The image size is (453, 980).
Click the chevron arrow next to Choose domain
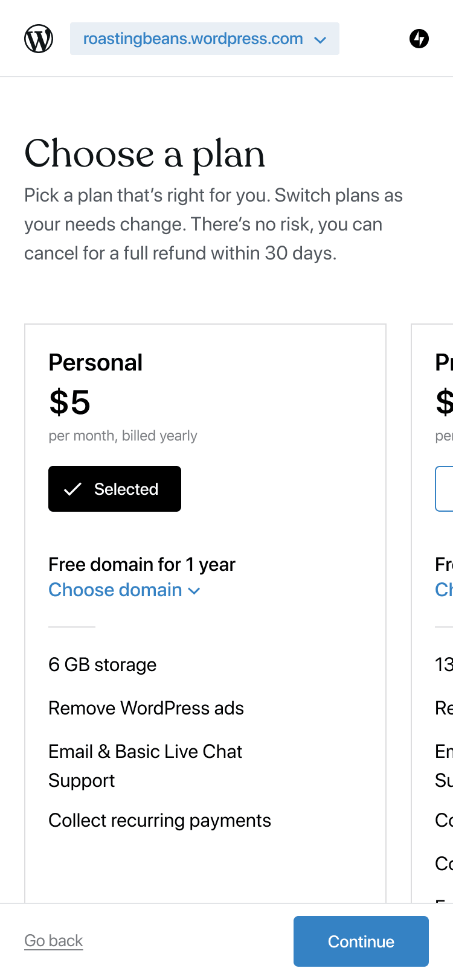click(x=194, y=591)
